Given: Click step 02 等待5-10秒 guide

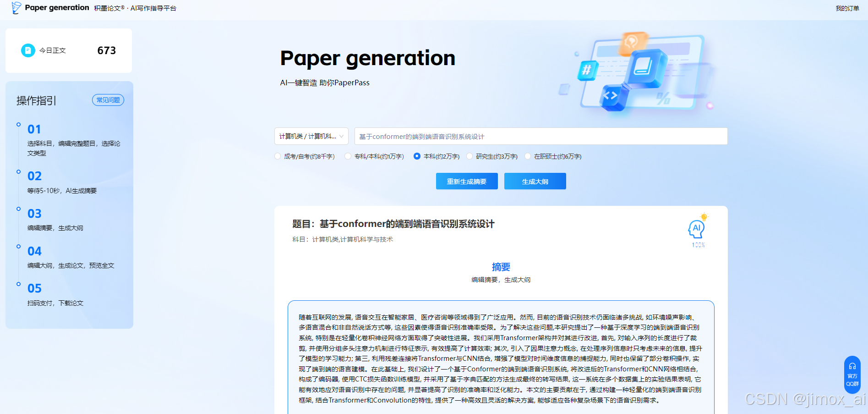Looking at the screenshot, I should (x=62, y=191).
